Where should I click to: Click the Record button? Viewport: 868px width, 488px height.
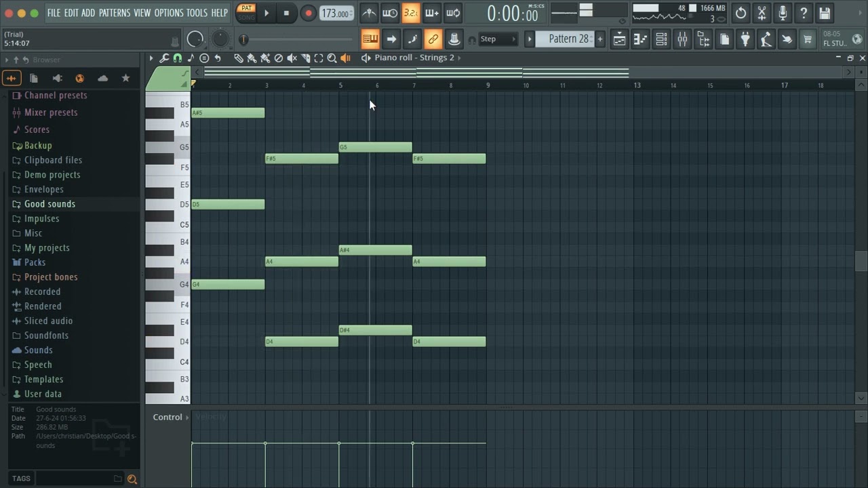[308, 13]
